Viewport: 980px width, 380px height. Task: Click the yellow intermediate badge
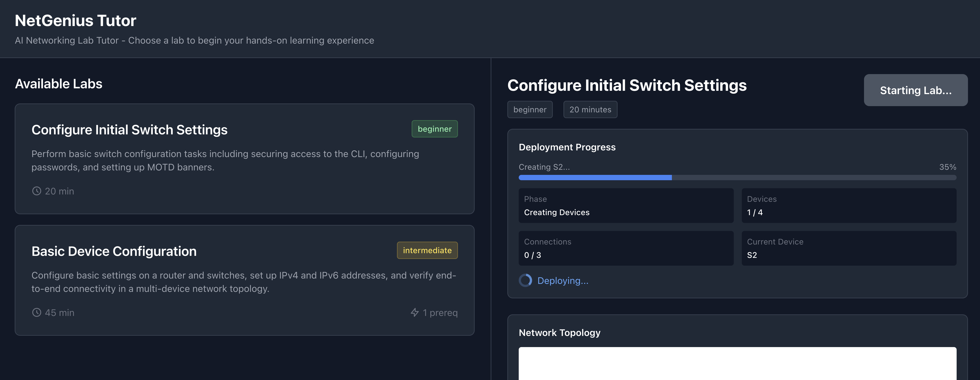(x=427, y=251)
